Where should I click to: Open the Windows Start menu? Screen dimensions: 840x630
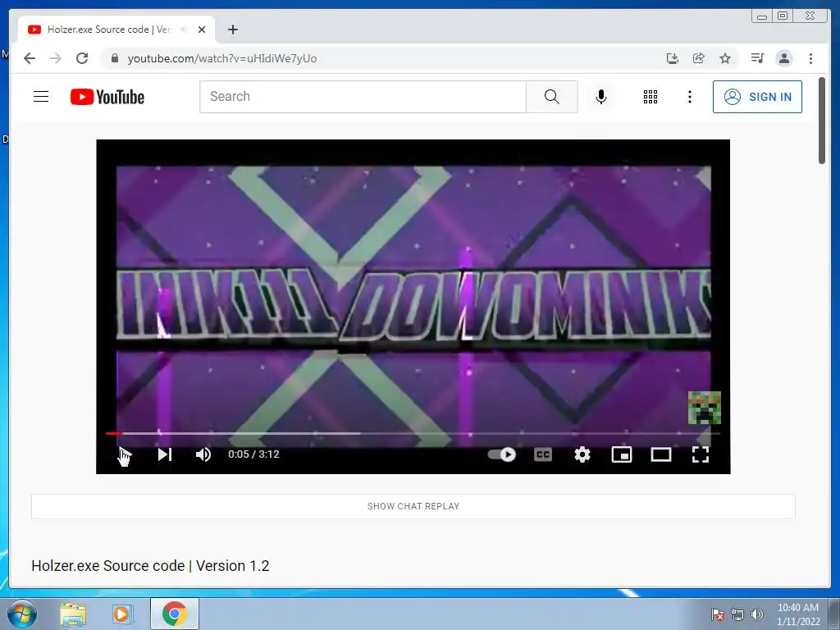(22, 614)
